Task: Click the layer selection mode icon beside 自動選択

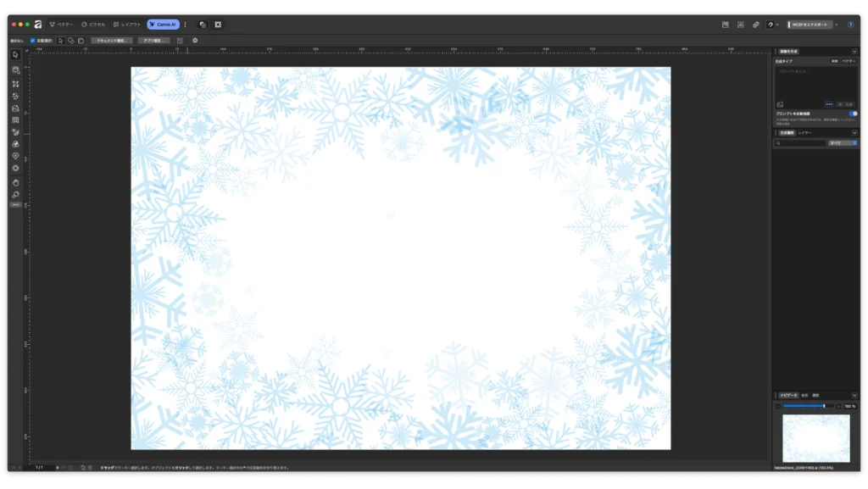Action: [60, 39]
